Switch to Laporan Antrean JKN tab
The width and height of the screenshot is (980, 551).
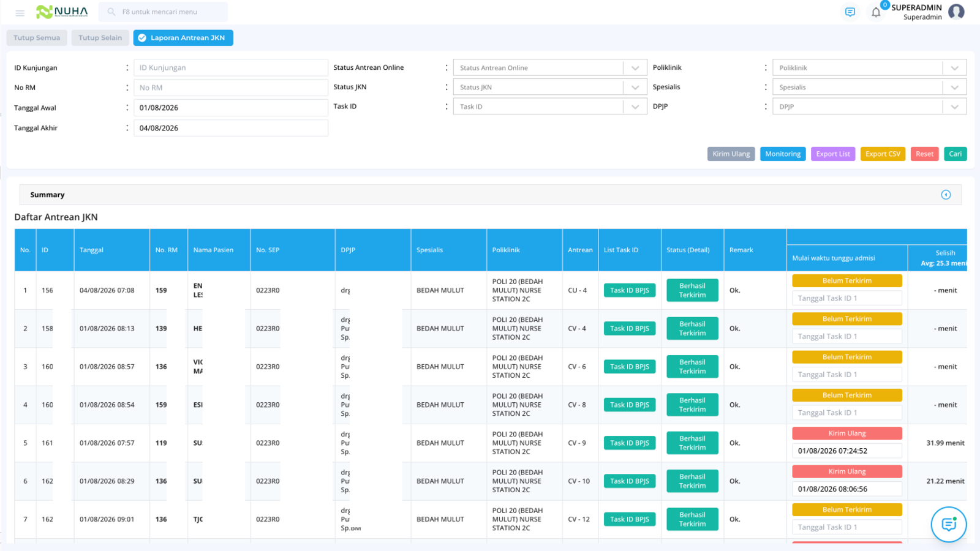pyautogui.click(x=183, y=38)
